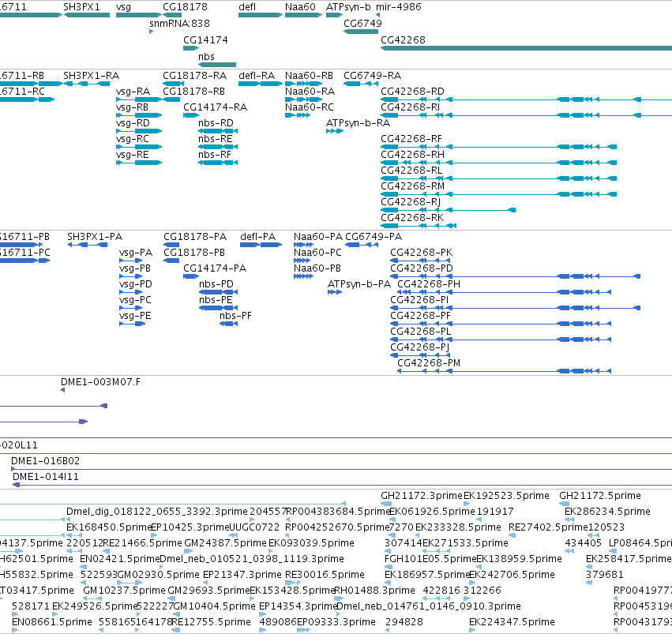This screenshot has width=672, height=634.
Task: Open the CG6749-PA protein label
Action: pyautogui.click(x=374, y=237)
